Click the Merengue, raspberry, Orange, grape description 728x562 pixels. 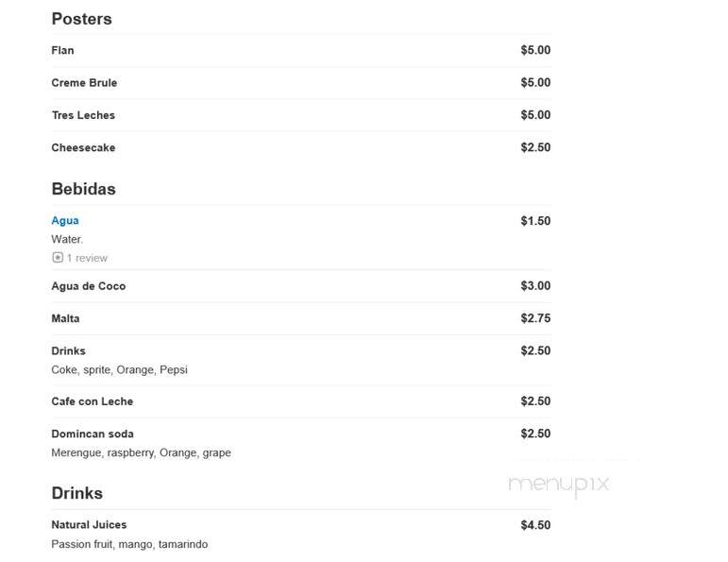141,452
